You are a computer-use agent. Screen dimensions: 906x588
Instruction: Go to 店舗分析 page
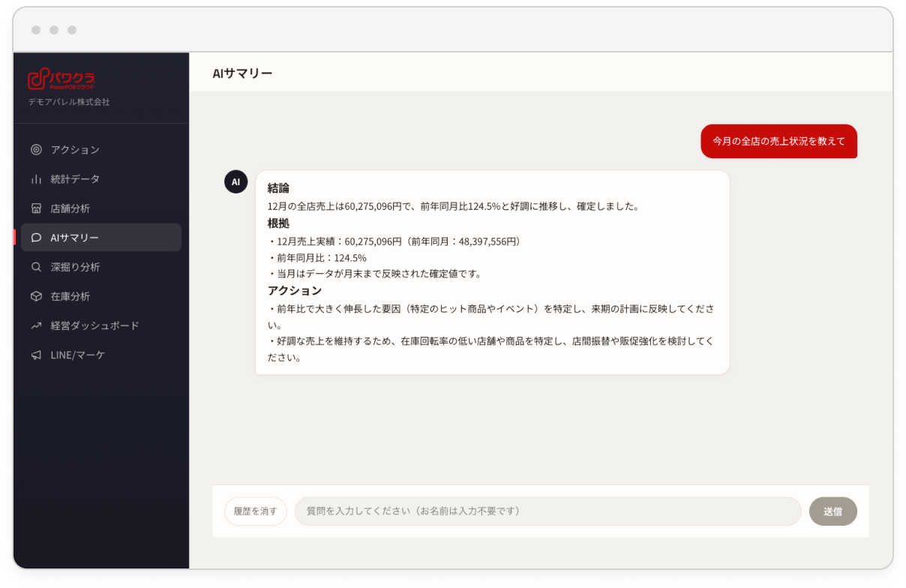[x=101, y=208]
